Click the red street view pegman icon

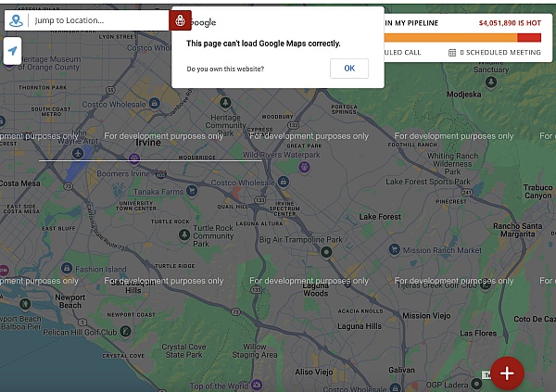point(180,20)
